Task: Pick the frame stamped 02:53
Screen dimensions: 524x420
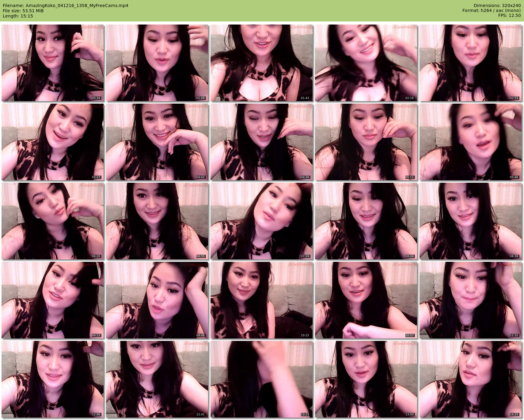Action: click(x=471, y=63)
